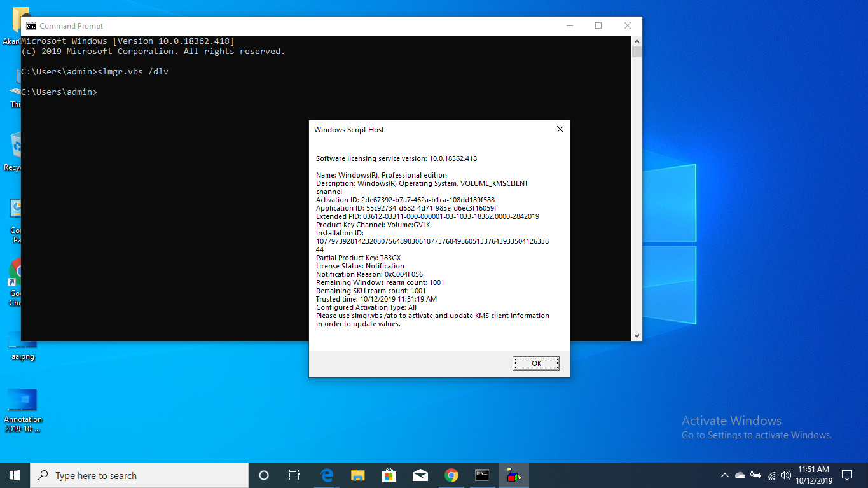The height and width of the screenshot is (488, 868).
Task: Open Cortana from the taskbar
Action: tap(263, 475)
